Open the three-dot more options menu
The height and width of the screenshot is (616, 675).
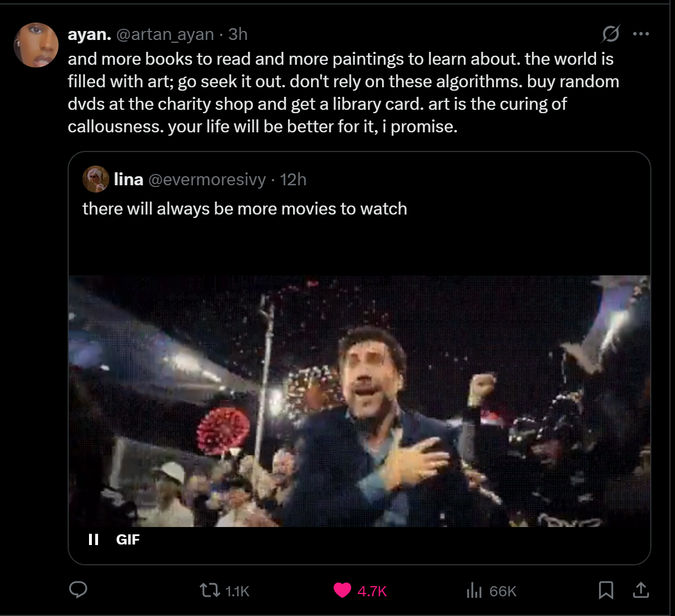click(x=641, y=34)
